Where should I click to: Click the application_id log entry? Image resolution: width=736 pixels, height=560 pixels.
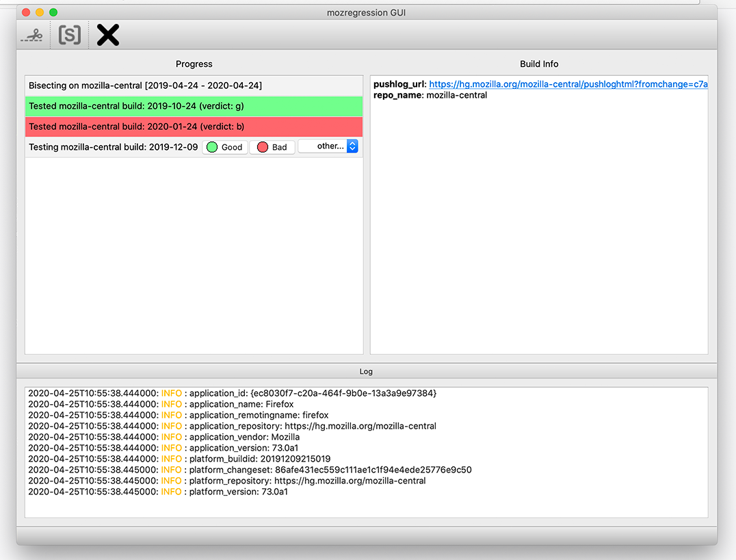(x=232, y=393)
